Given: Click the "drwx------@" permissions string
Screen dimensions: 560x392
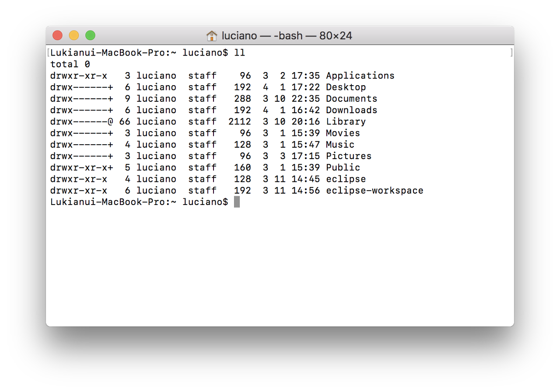Looking at the screenshot, I should [x=82, y=121].
